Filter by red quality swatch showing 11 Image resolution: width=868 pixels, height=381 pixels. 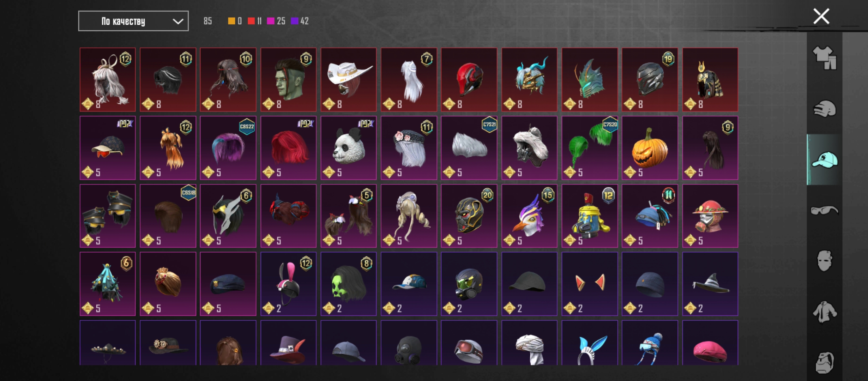click(x=255, y=21)
